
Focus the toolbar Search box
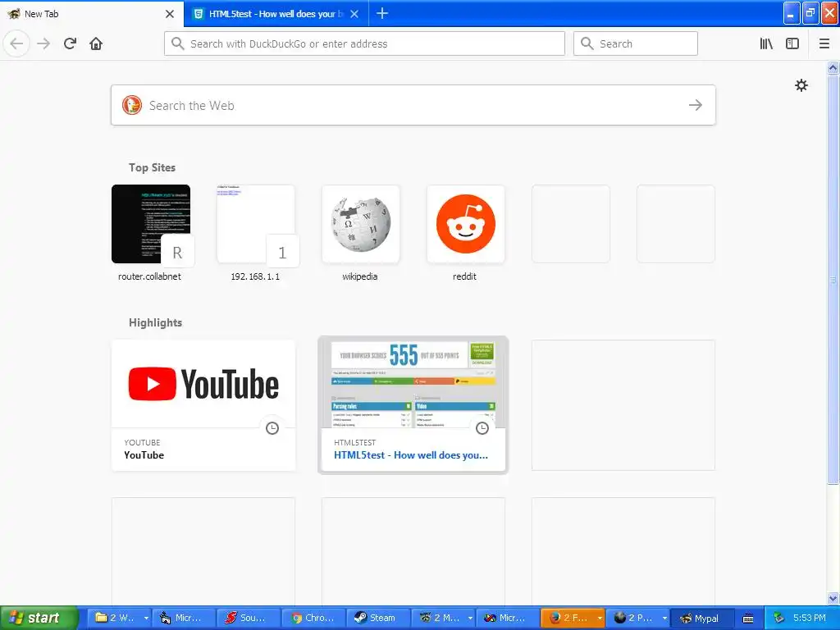636,43
